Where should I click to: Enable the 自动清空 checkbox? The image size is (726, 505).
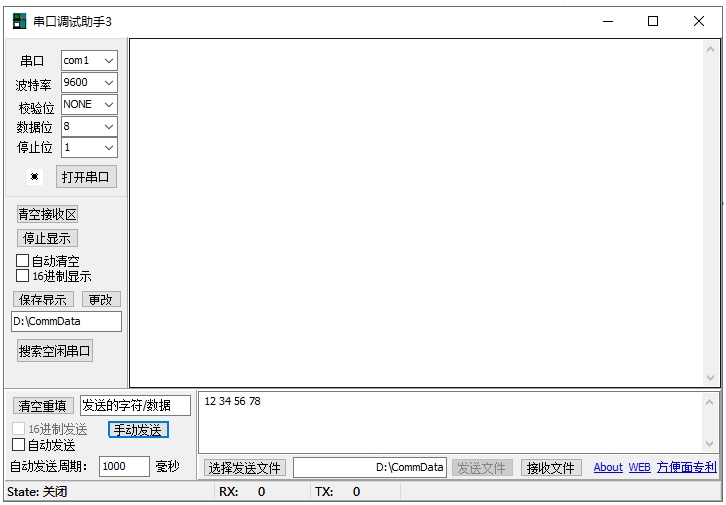tap(23, 261)
